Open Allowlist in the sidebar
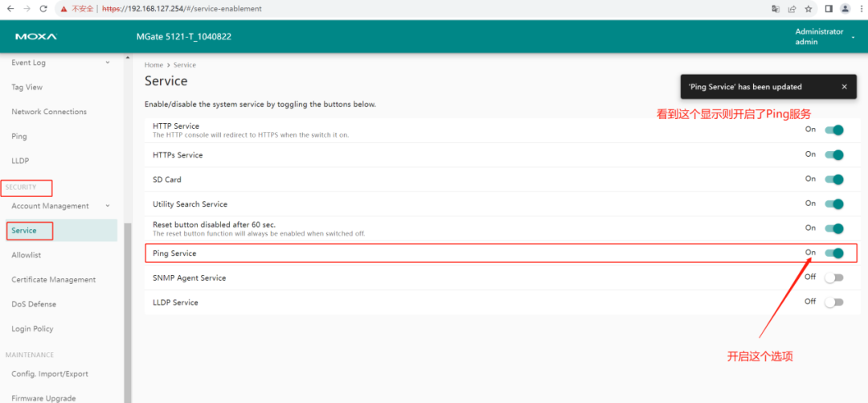This screenshot has width=868, height=403. coord(27,255)
